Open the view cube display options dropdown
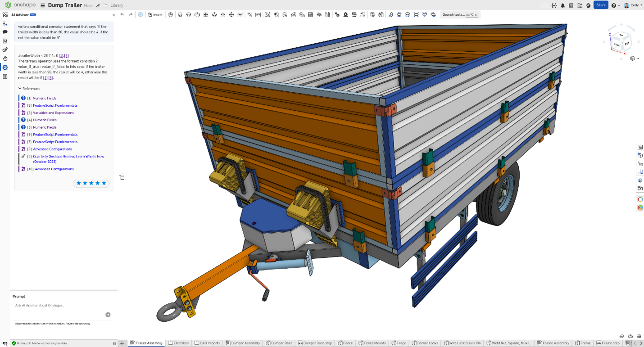This screenshot has width=644, height=347. [635, 59]
